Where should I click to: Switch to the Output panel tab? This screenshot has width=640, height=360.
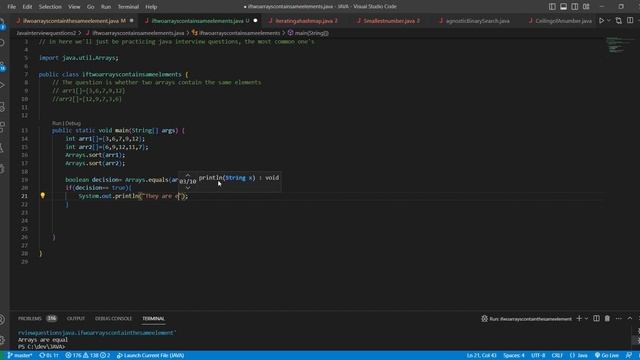coord(76,318)
